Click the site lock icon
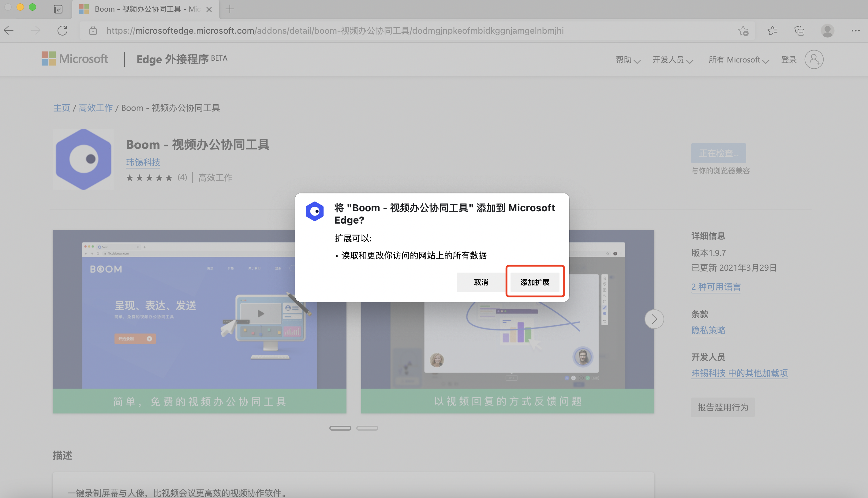The height and width of the screenshot is (498, 868). pyautogui.click(x=93, y=31)
